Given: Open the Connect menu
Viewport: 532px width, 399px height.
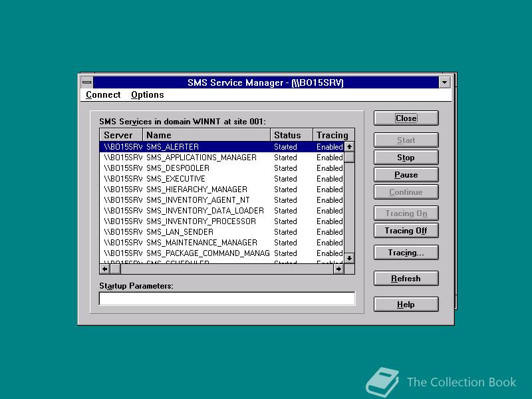Looking at the screenshot, I should coord(103,94).
